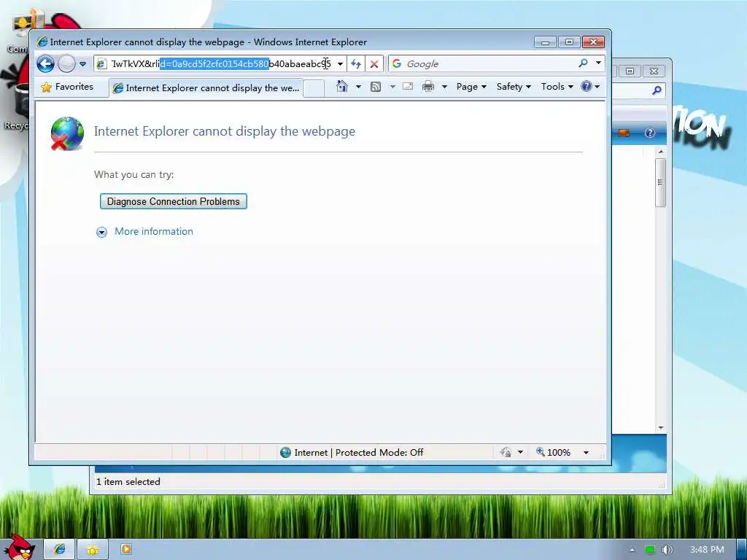Click scroll up arrow in background window

pos(661,152)
